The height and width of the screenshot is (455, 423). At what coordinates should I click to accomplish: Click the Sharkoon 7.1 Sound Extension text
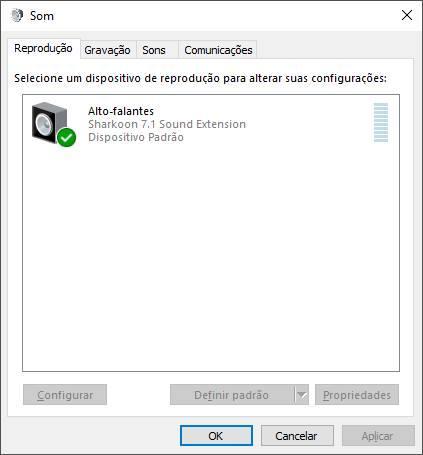167,124
